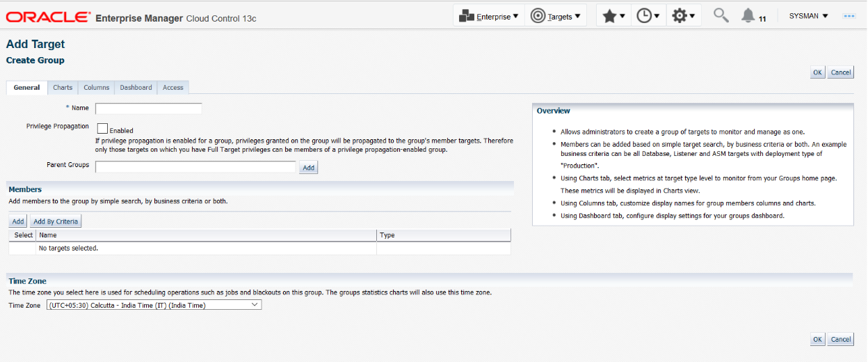Click the bottom OK button
868x362 pixels.
click(818, 340)
